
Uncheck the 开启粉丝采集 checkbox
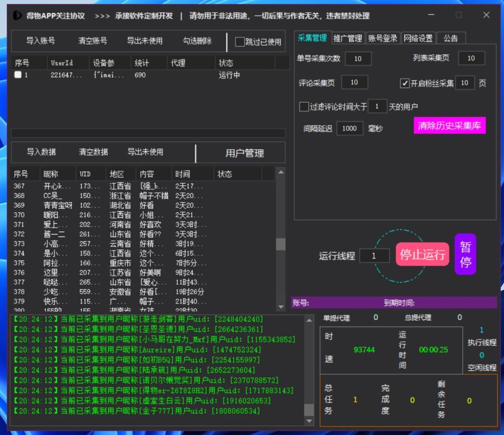(405, 83)
